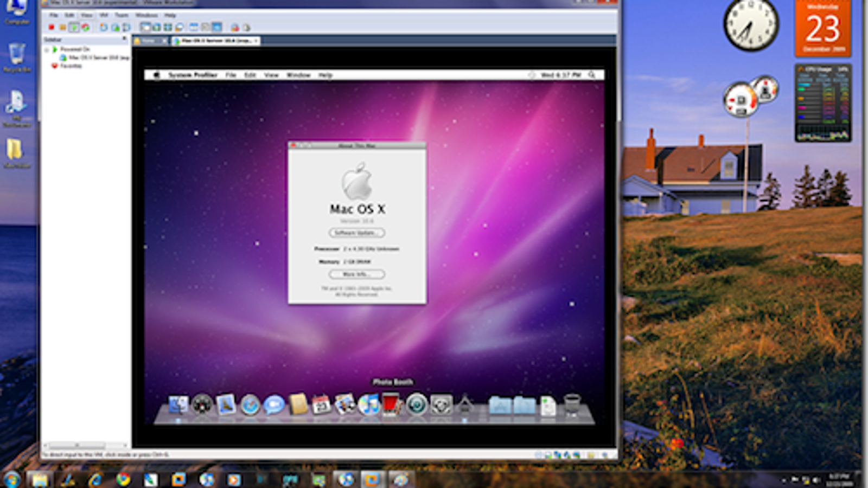Collapse the Powered On tree node
This screenshot has width=868, height=488.
[x=47, y=49]
